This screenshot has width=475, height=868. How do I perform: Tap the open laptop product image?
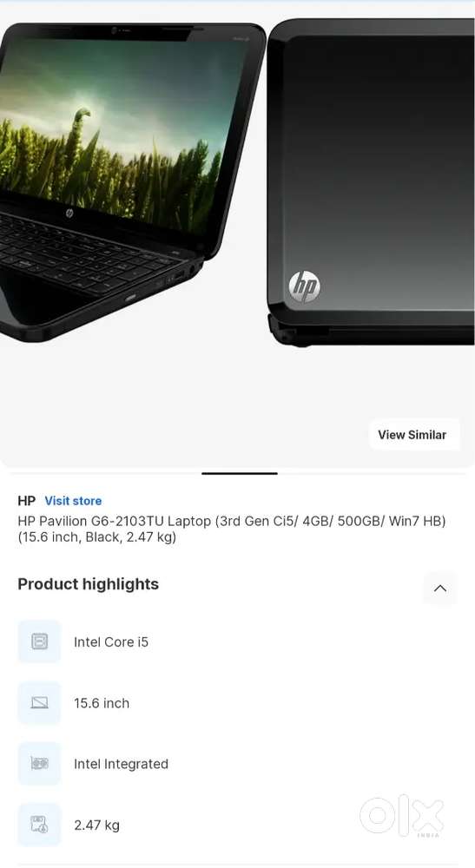132,182
